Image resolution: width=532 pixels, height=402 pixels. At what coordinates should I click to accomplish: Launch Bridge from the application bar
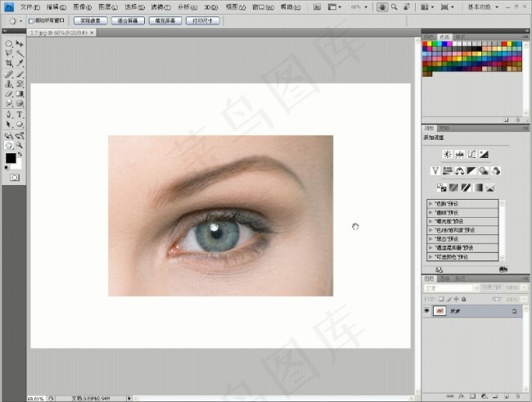[x=317, y=7]
